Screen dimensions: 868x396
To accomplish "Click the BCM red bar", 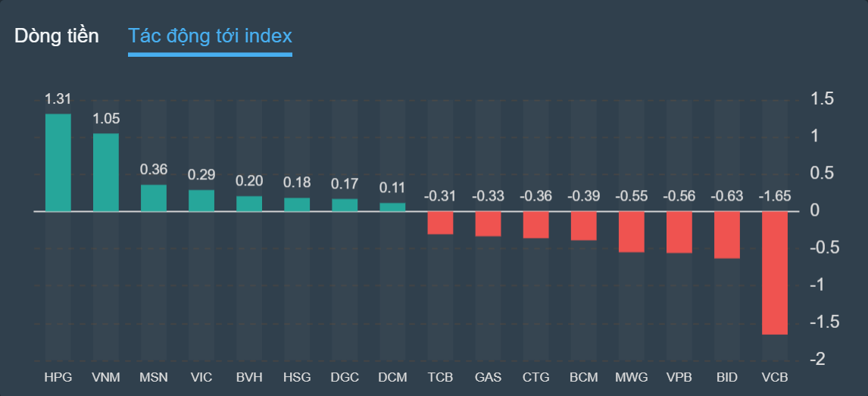I will [584, 226].
